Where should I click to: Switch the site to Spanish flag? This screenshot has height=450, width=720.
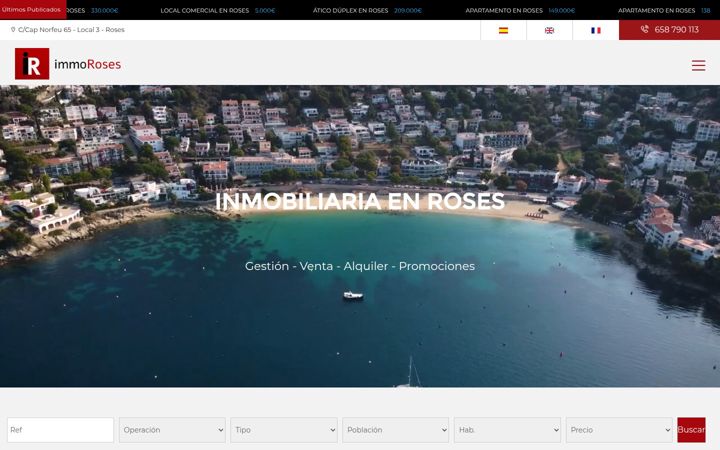point(503,30)
